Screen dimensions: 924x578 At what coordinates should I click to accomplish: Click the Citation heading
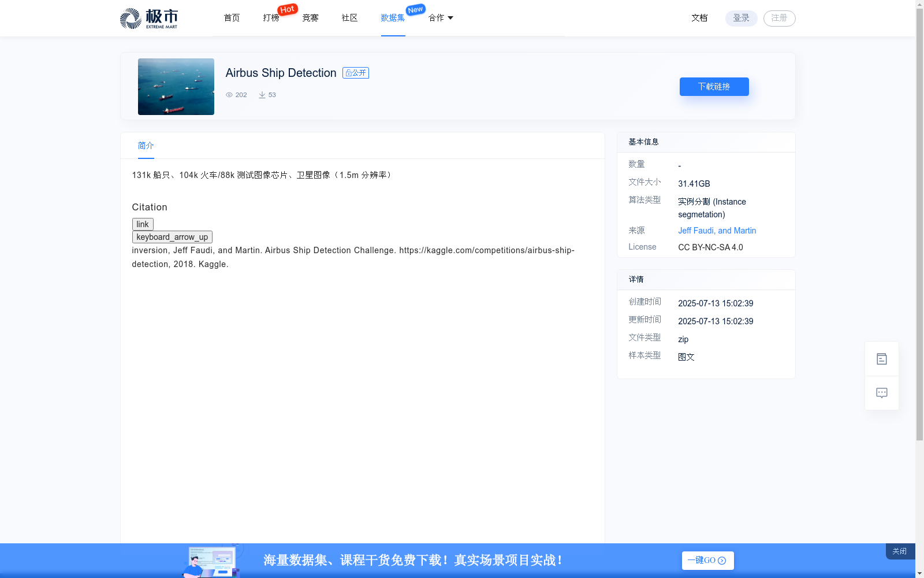coord(150,207)
